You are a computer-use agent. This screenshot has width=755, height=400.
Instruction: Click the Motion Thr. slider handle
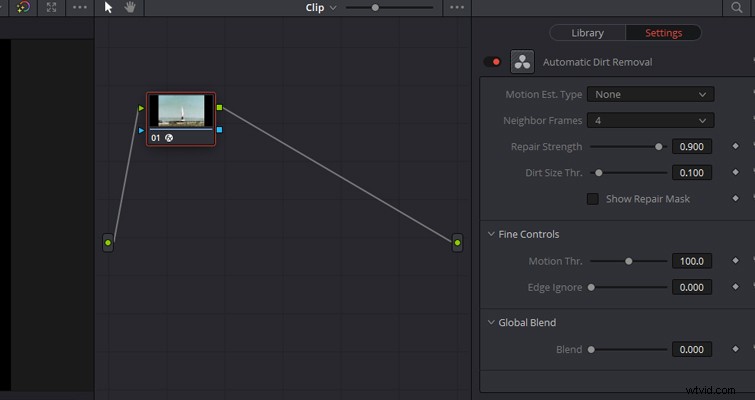click(628, 261)
